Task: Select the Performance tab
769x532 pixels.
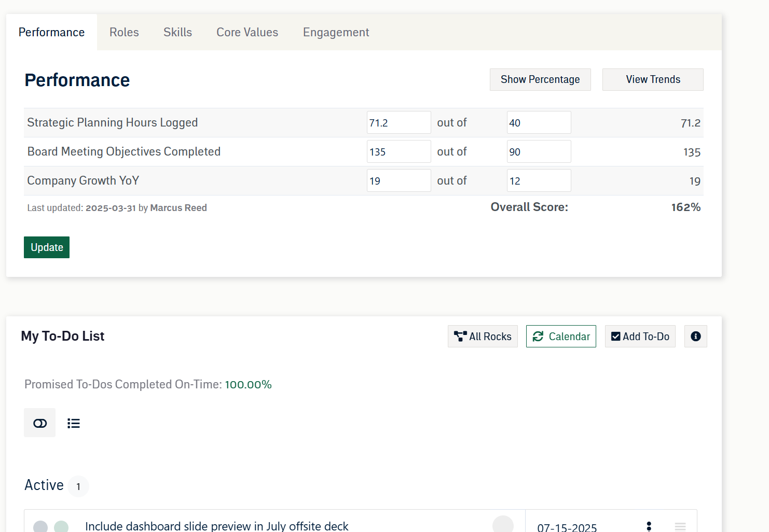Action: click(x=51, y=32)
